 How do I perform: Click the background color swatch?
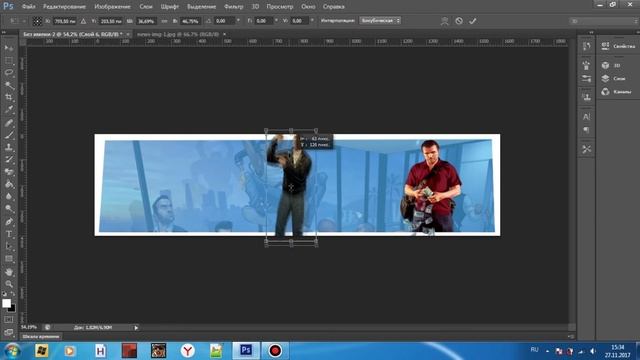pos(13,309)
